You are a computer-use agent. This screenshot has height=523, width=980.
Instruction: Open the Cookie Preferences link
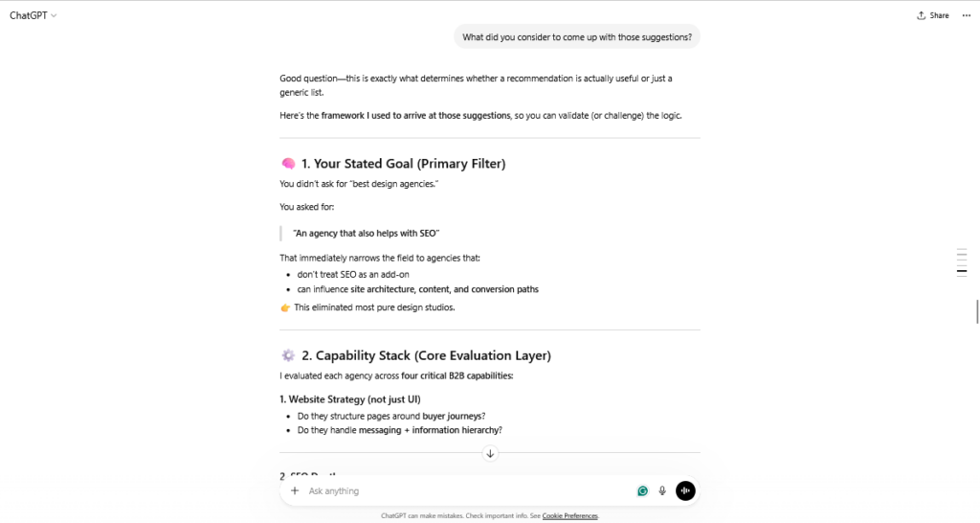(570, 516)
